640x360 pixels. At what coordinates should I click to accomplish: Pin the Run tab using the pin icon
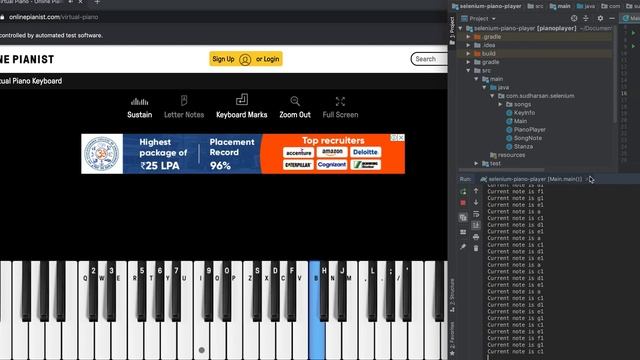[x=463, y=247]
